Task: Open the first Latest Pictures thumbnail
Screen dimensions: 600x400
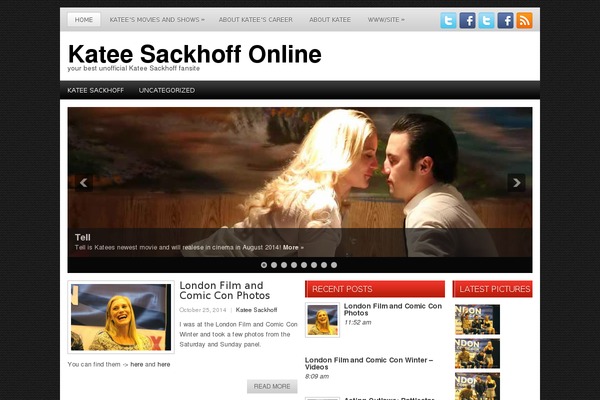Action: click(477, 320)
